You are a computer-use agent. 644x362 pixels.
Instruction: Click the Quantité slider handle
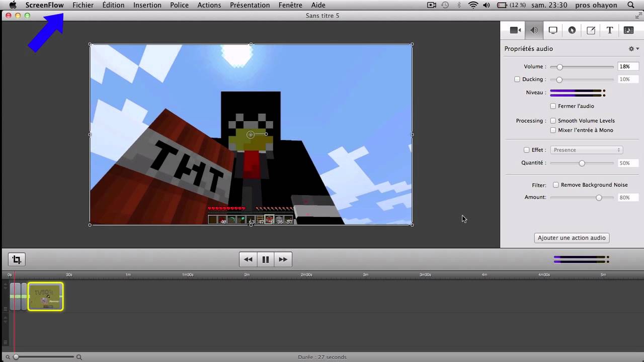point(582,163)
